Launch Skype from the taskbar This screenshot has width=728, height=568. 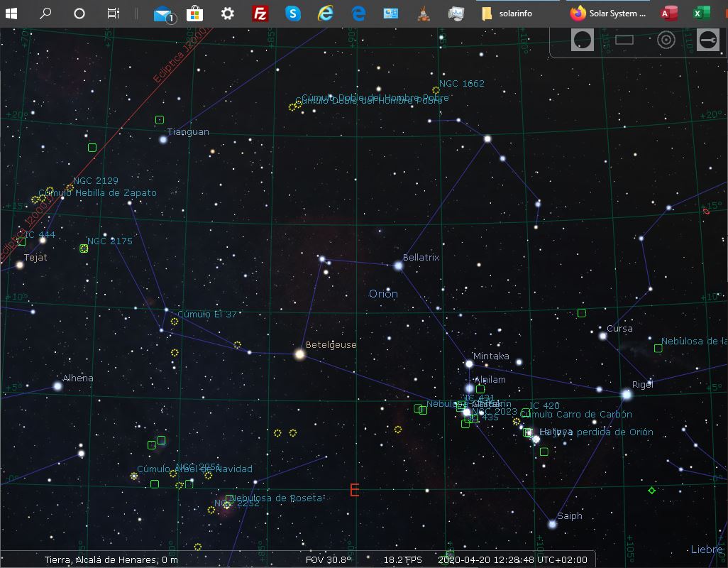(x=293, y=13)
